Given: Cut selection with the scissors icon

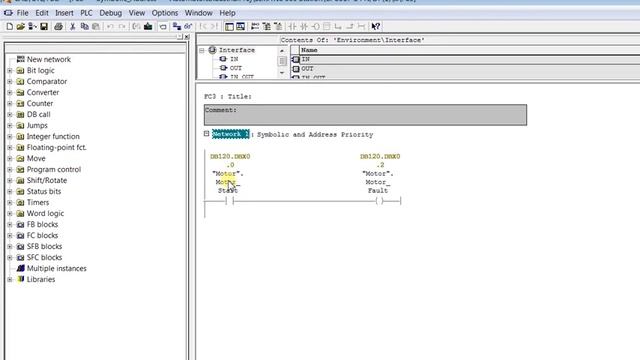Looking at the screenshot, I should 73,27.
